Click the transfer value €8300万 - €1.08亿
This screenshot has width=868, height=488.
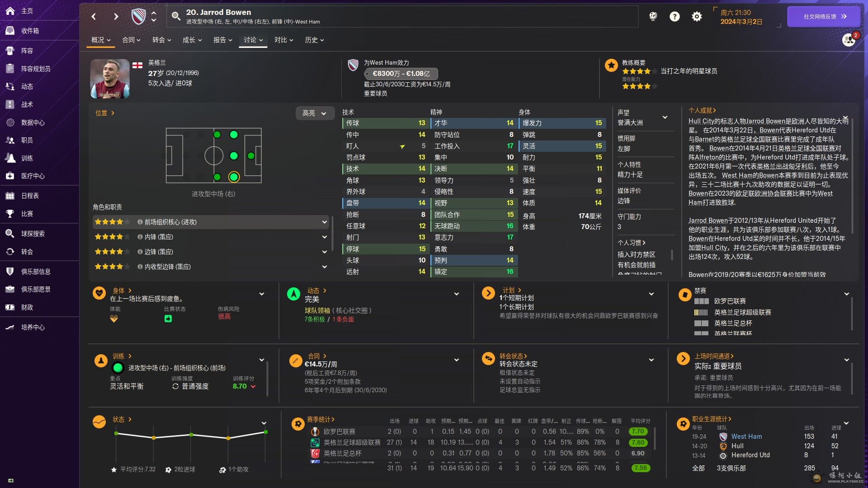(x=401, y=74)
